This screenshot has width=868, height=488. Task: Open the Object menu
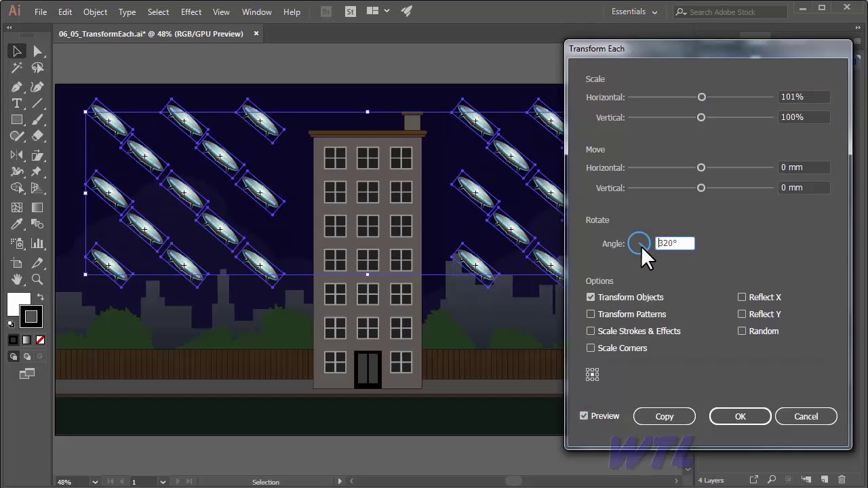[95, 12]
